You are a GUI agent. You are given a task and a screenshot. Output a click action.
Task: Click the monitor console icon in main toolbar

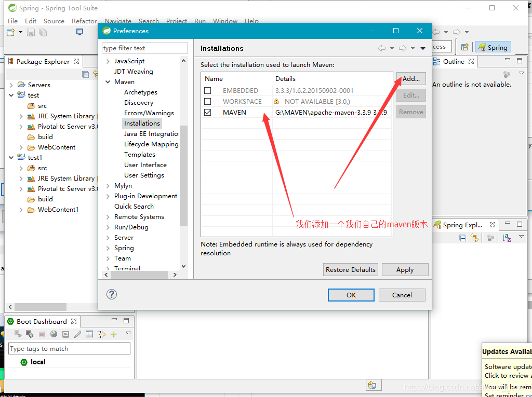coord(79,32)
